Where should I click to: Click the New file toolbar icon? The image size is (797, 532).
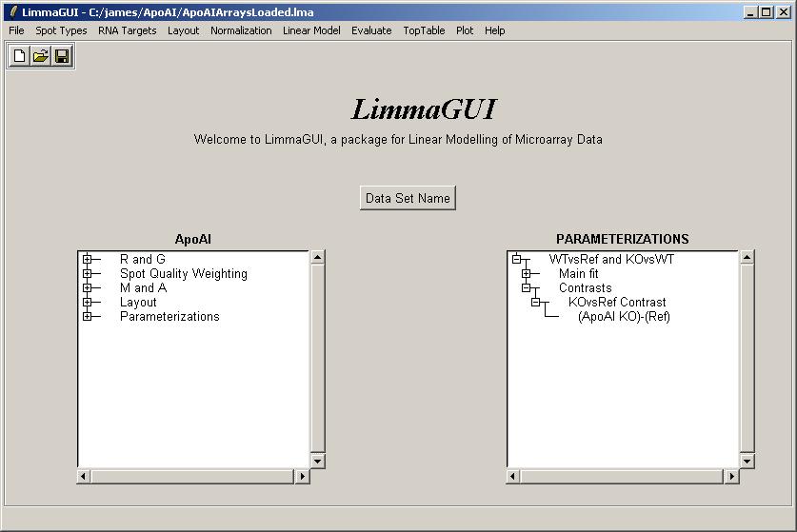[20, 57]
